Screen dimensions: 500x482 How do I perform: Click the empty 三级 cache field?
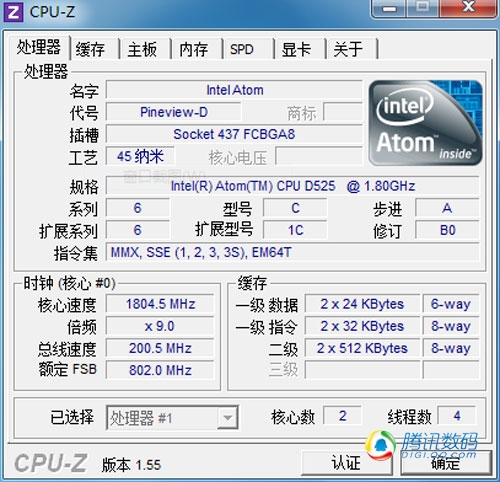[x=362, y=370]
